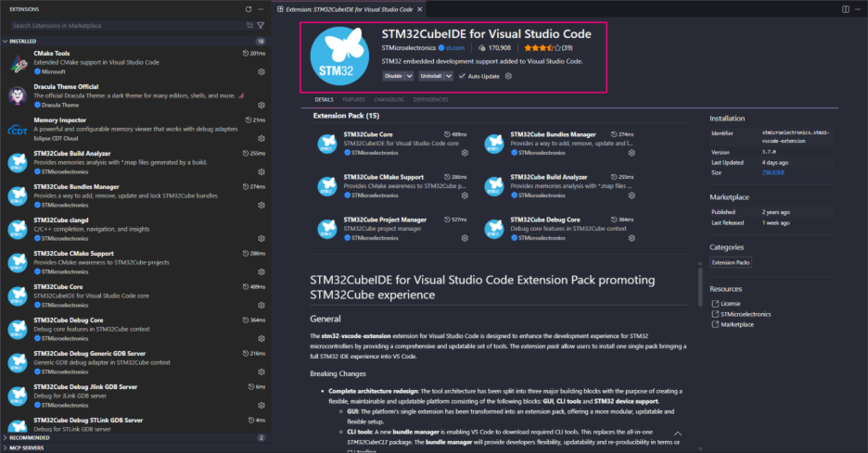Open manage gear for Dracula Theme Official
The image size is (868, 453).
click(x=262, y=105)
